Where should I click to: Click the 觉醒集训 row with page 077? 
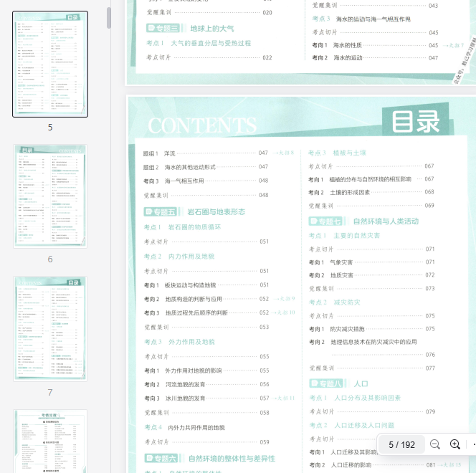[372, 368]
